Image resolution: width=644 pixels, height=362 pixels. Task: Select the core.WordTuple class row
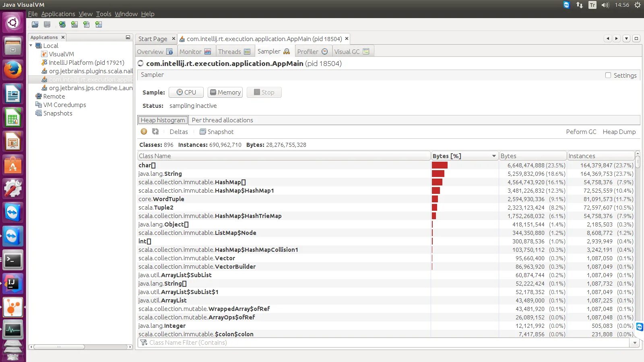[386, 199]
